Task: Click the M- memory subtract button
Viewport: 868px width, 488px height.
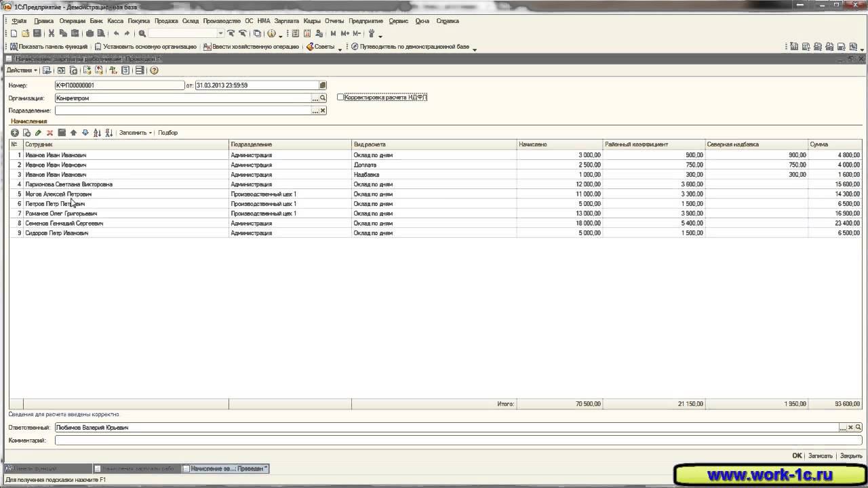Action: [357, 33]
